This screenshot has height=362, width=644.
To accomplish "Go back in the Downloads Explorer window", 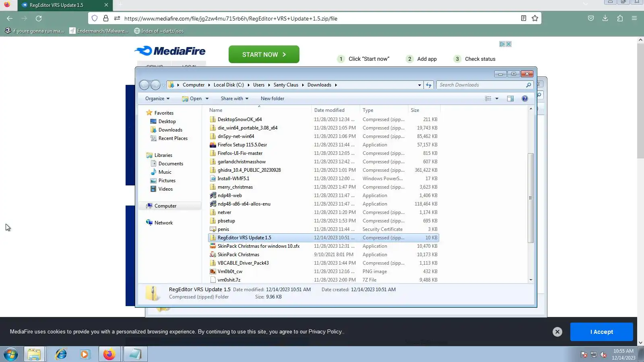I will 144,85.
